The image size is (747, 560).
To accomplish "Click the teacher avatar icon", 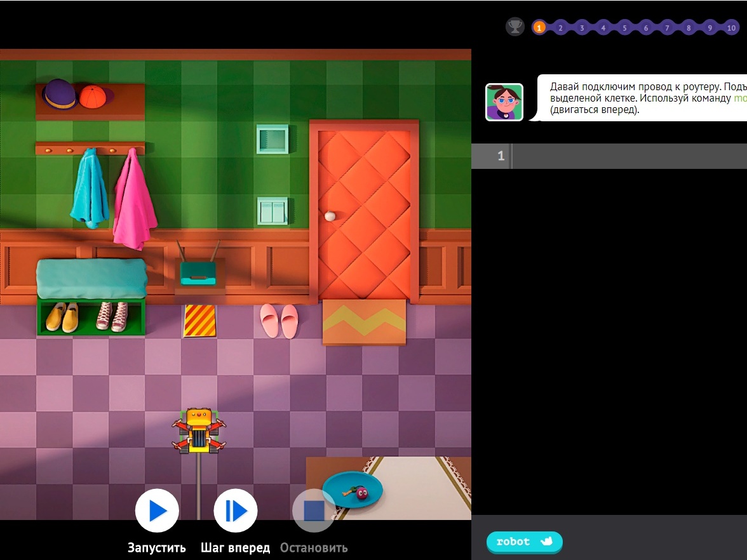I will [504, 102].
